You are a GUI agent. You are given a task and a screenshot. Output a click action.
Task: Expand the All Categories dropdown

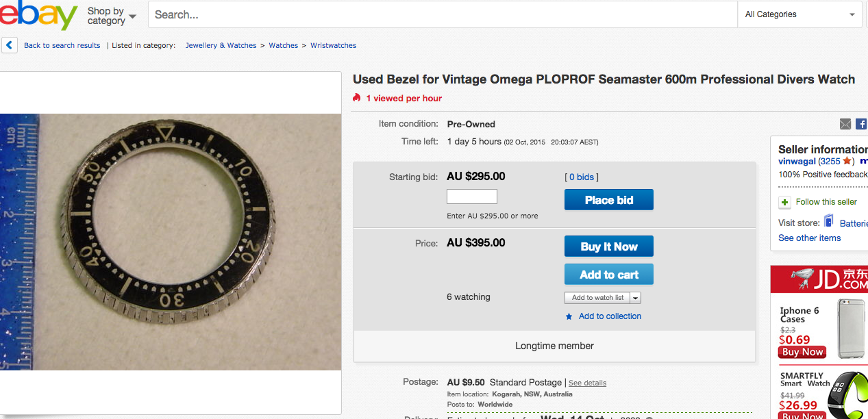802,14
